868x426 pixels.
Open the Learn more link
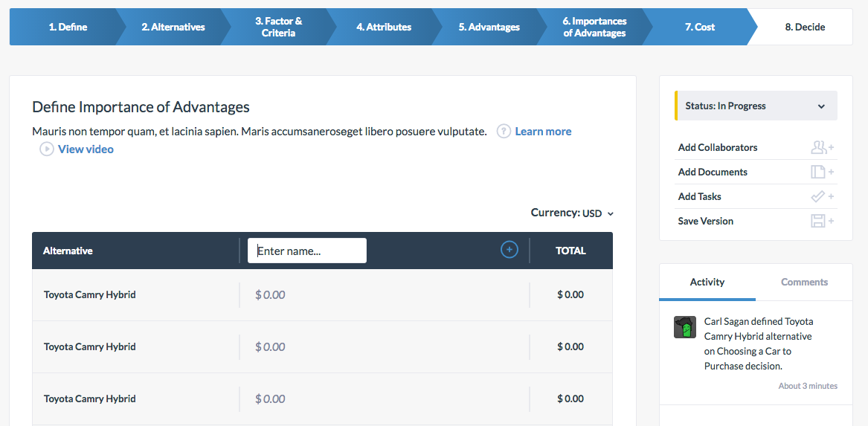[543, 131]
